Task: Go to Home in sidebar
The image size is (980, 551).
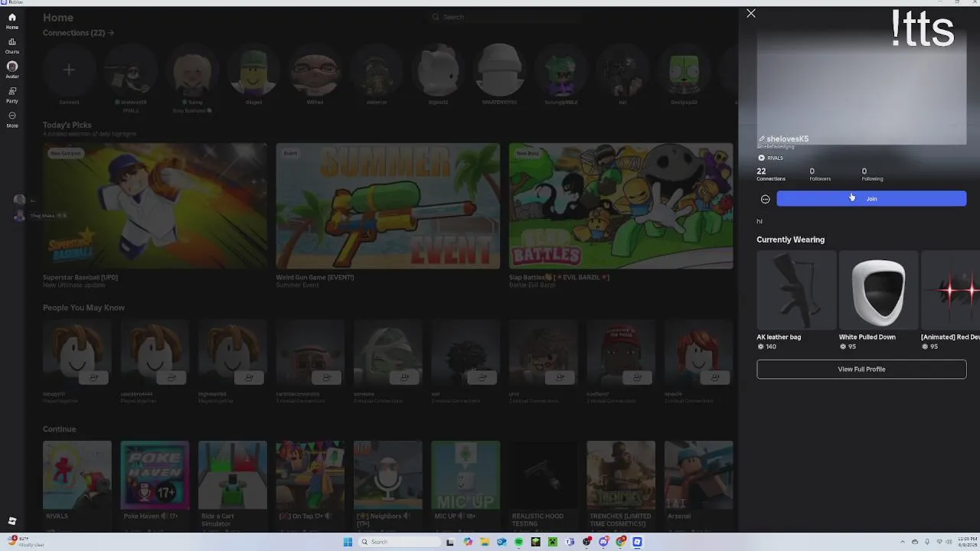Action: (12, 21)
